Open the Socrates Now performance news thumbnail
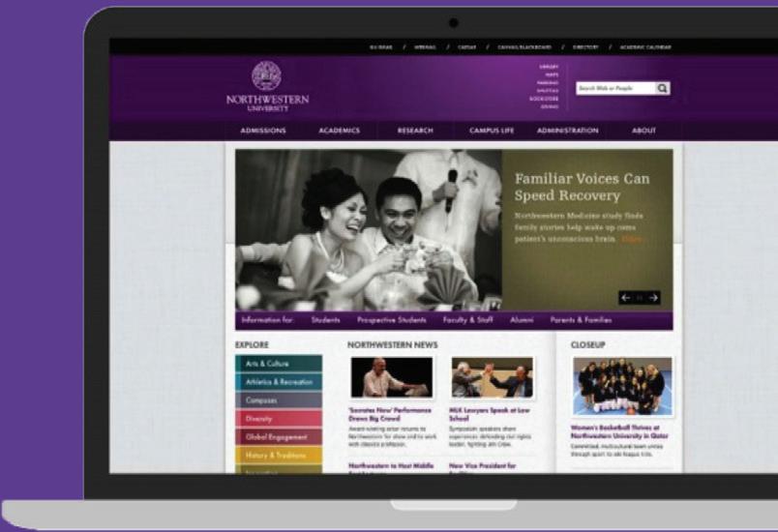The image size is (778, 532). (392, 377)
